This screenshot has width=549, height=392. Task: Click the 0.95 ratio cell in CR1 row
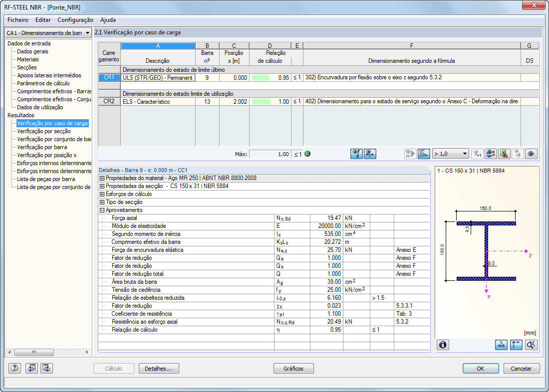coord(270,78)
